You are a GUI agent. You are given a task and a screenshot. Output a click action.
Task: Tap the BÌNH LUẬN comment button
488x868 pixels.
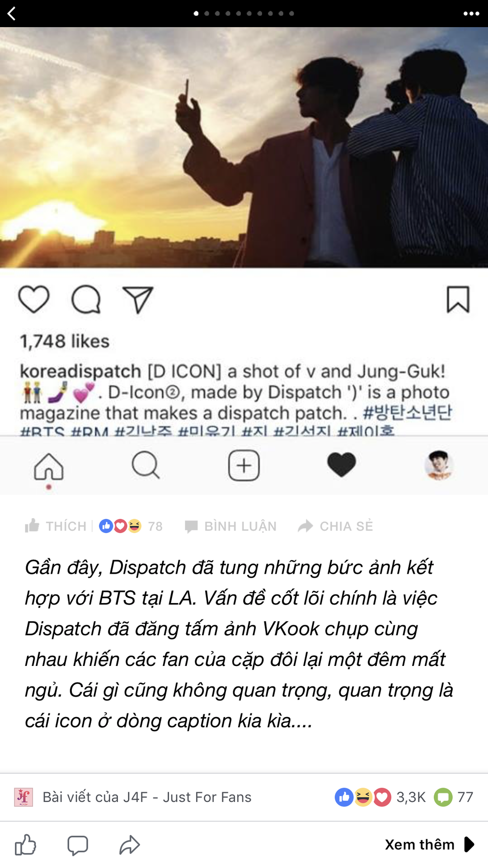coord(230,526)
